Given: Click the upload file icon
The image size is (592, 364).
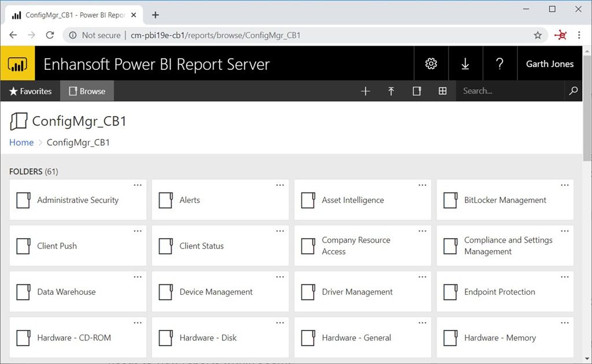Looking at the screenshot, I should coord(391,91).
